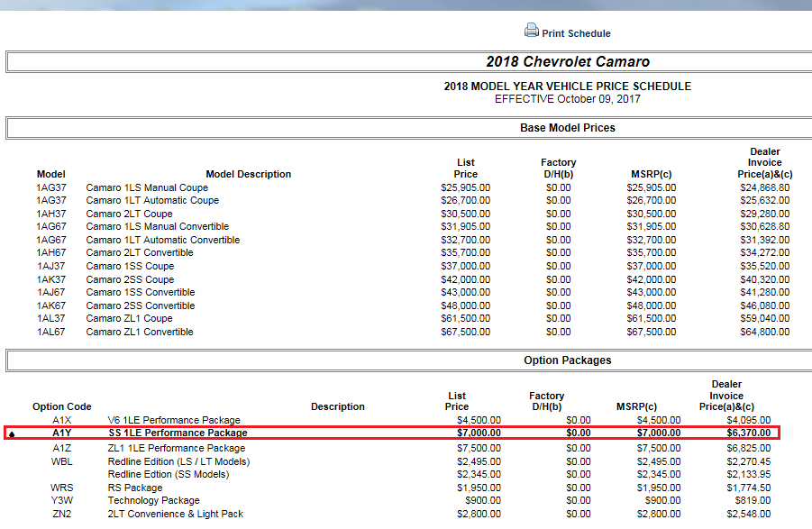The width and height of the screenshot is (812, 529).
Task: Select option code A1X
Action: 61,420
